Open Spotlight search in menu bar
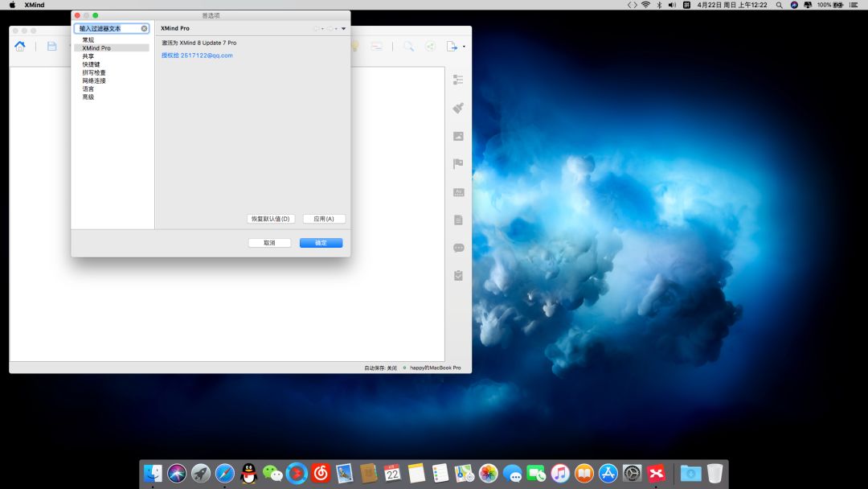This screenshot has width=868, height=489. (x=779, y=5)
